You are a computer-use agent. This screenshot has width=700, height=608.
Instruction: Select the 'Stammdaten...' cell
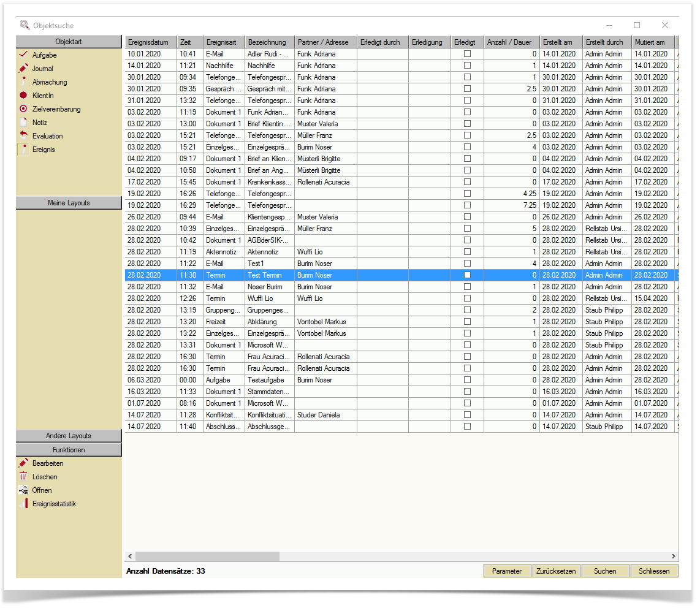tap(270, 392)
